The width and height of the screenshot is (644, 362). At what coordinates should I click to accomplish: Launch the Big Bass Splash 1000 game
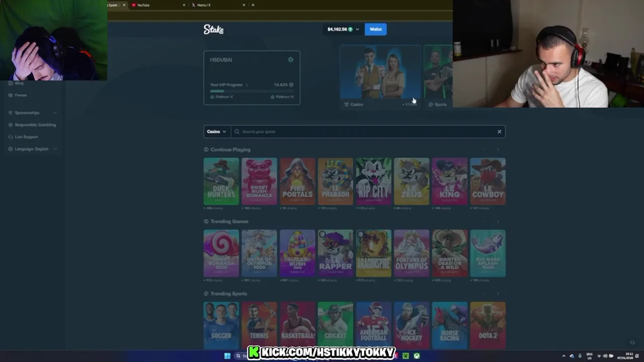pos(488,253)
